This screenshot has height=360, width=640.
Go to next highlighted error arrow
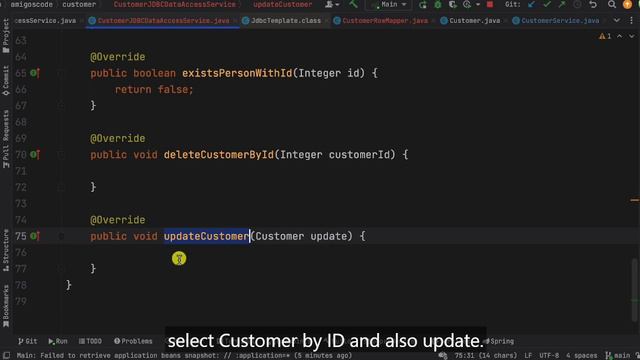coord(631,36)
